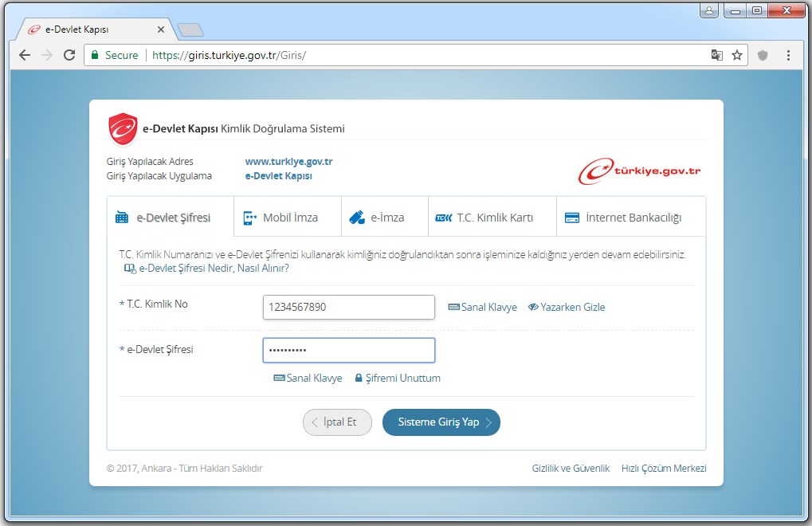Switch to the Mobil İmza tab

click(288, 218)
